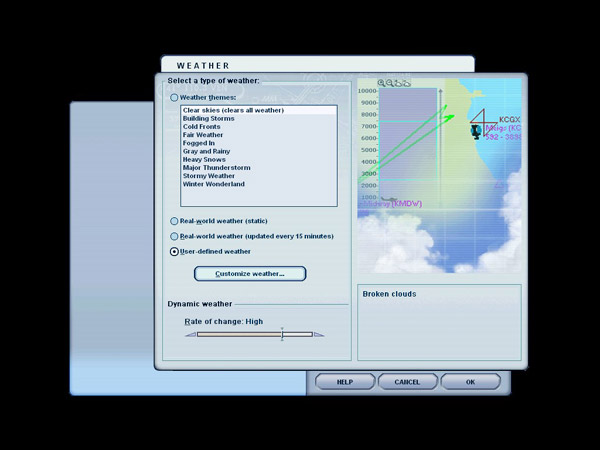Select Gray and Rainy theme
The image size is (600, 450).
[x=208, y=151]
